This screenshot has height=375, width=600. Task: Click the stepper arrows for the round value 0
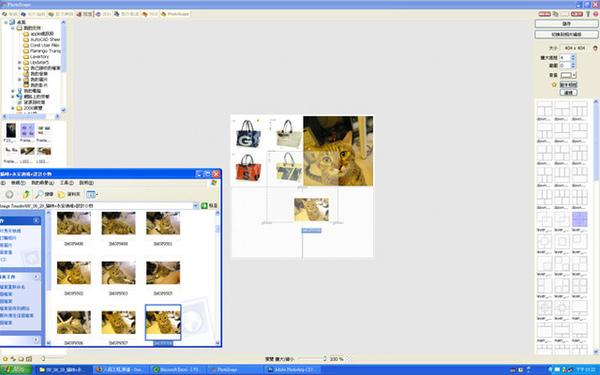[x=573, y=65]
